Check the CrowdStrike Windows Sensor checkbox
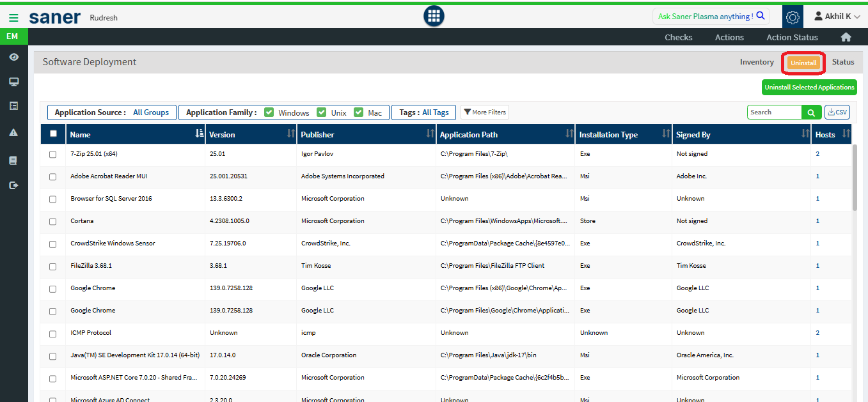 click(53, 244)
